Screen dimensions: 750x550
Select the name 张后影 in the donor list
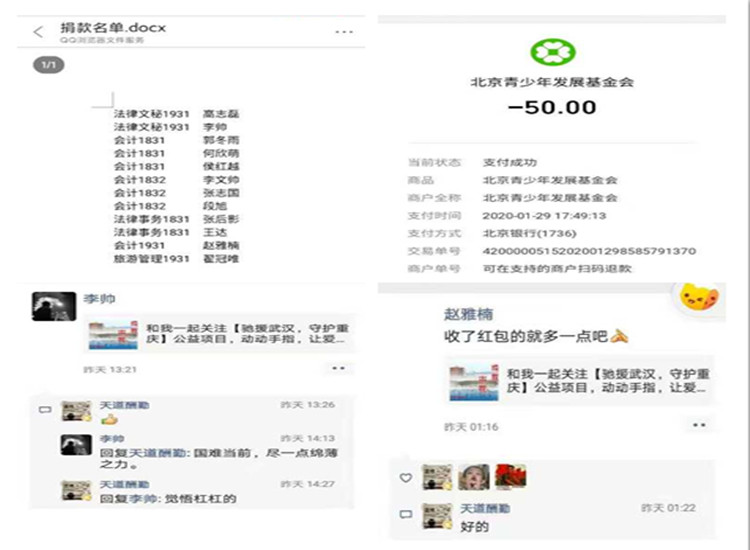tap(221, 219)
